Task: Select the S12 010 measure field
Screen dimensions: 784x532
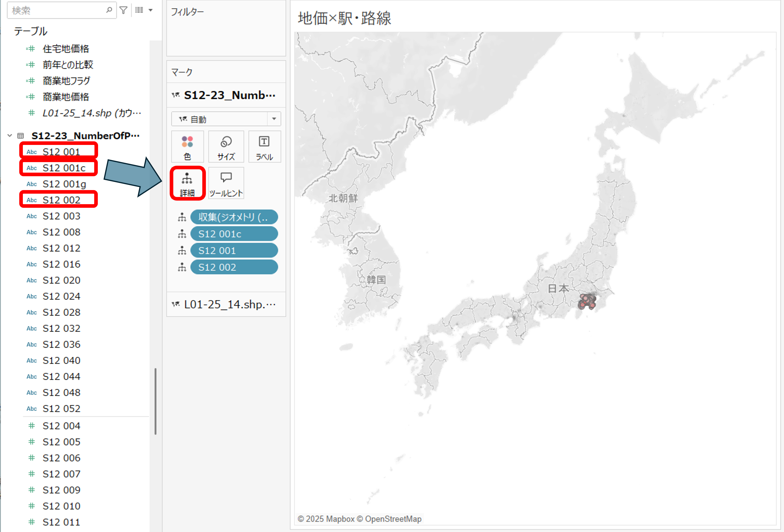Action: 61,506
